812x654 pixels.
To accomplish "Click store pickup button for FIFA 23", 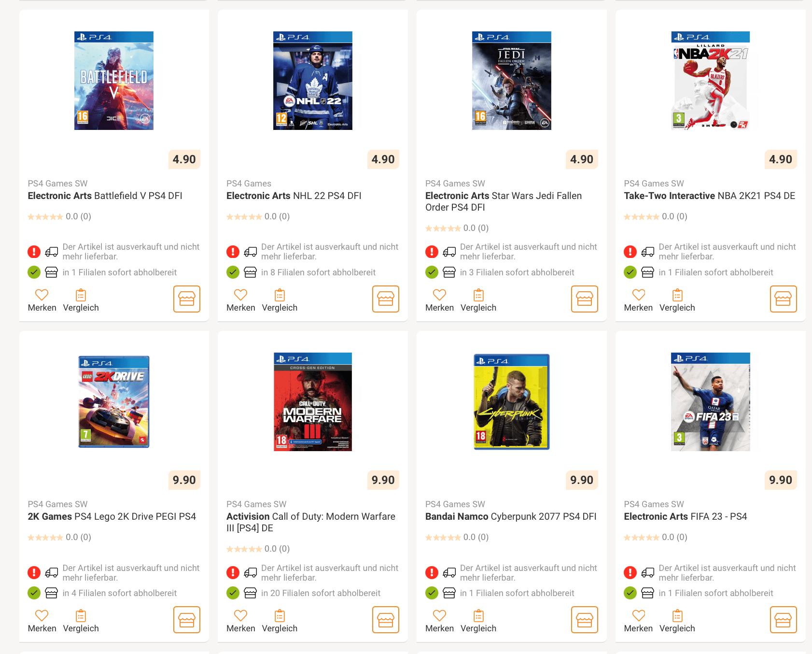I will pos(783,620).
